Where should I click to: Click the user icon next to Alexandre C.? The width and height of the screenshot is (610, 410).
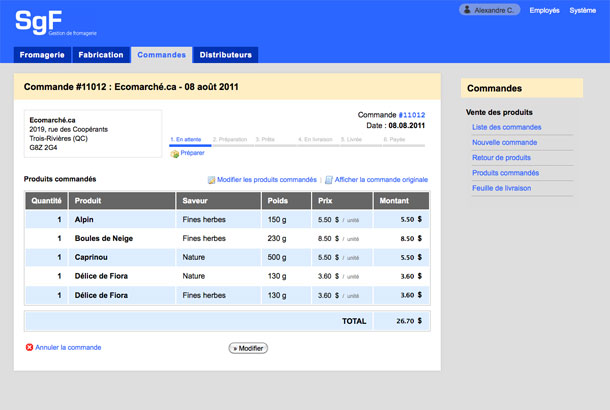pos(467,10)
